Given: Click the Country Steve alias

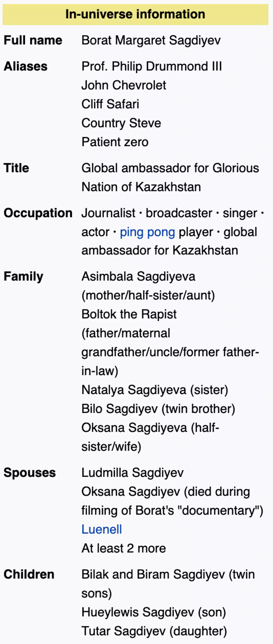Looking at the screenshot, I should [121, 123].
